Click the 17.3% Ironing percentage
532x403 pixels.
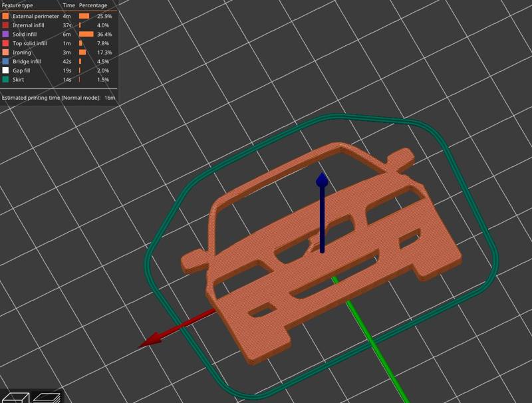104,53
